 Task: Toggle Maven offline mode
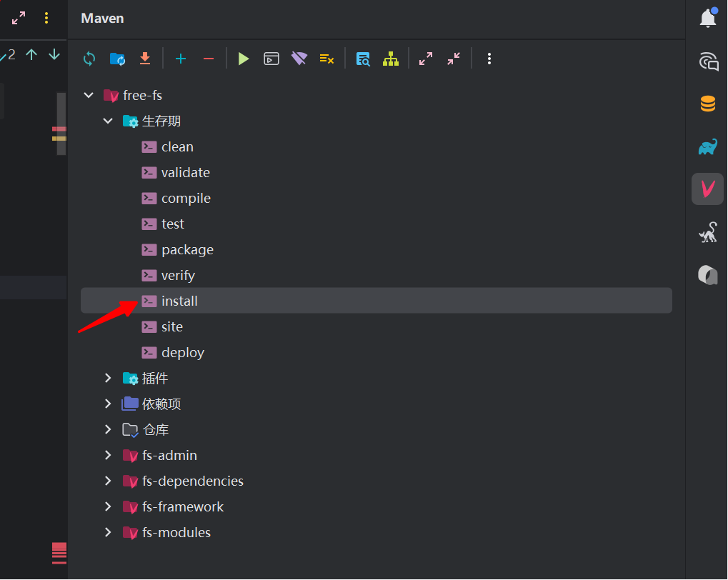tap(299, 59)
